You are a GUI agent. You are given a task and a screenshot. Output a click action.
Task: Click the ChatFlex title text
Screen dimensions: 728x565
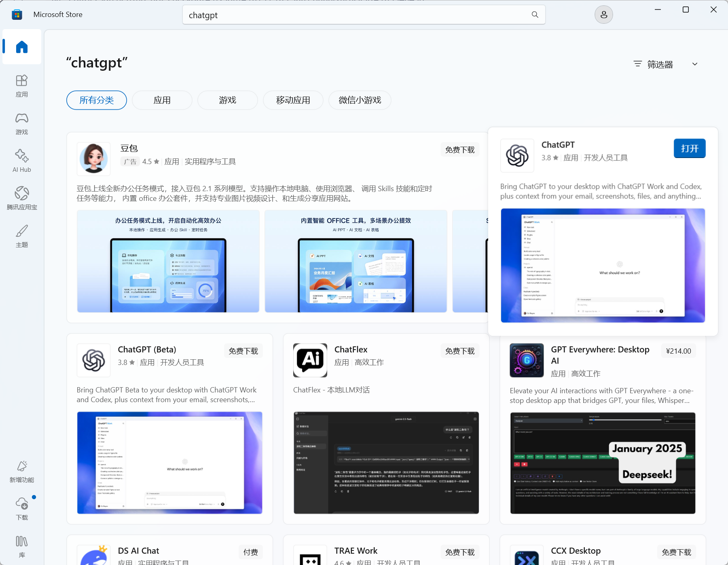point(351,349)
